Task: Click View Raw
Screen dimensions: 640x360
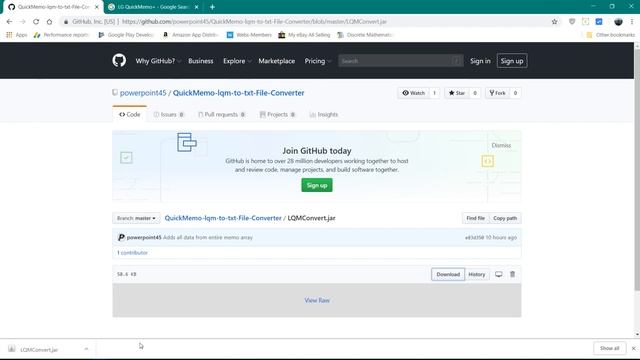Action: (317, 300)
